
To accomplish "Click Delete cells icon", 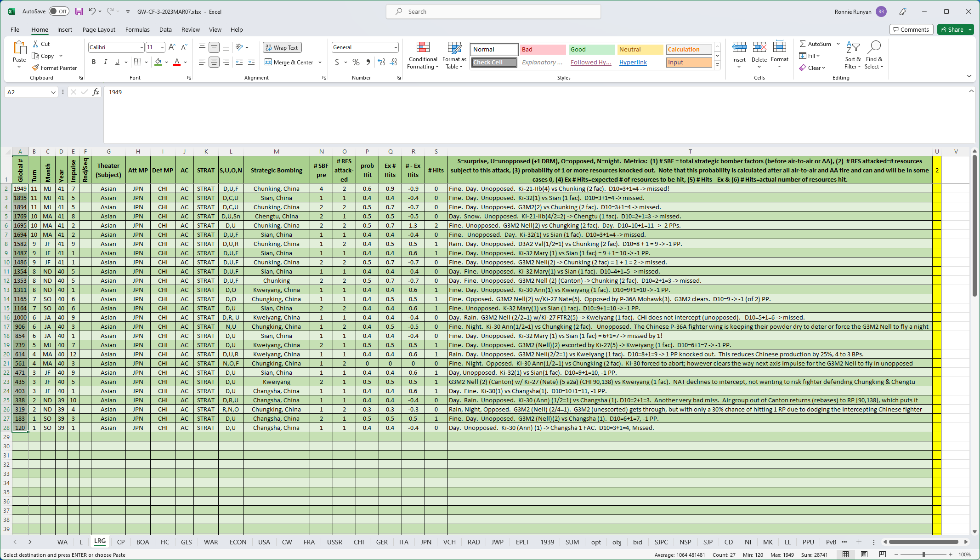I will point(759,47).
